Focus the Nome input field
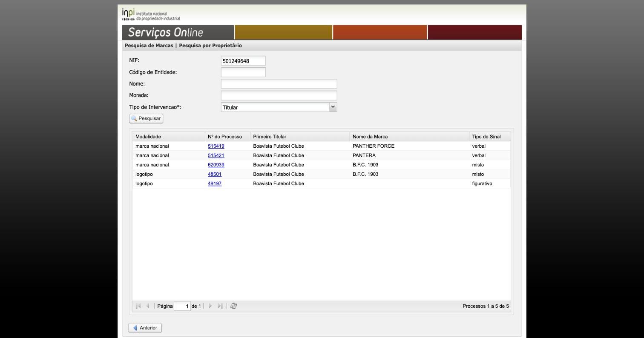644x338 pixels. 279,84
